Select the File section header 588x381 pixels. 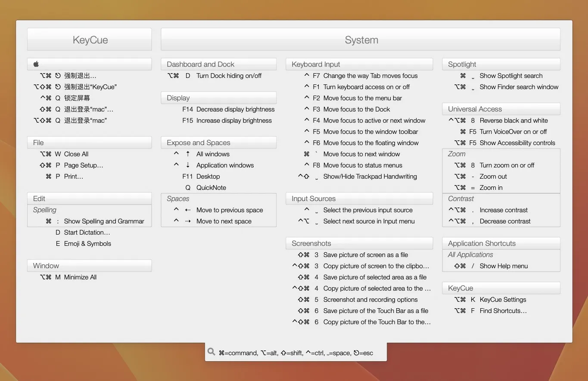tap(89, 142)
